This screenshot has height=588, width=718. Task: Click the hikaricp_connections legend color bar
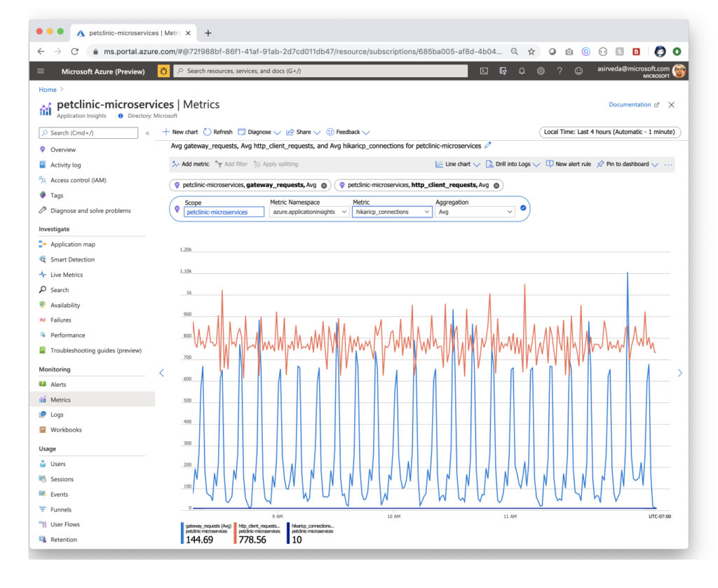tap(290, 533)
